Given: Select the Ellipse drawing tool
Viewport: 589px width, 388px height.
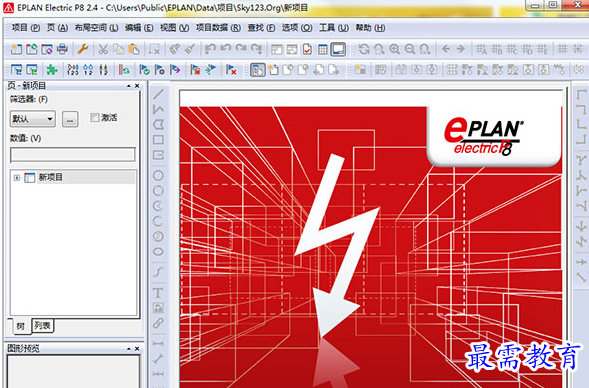Looking at the screenshot, I should pos(158,251).
